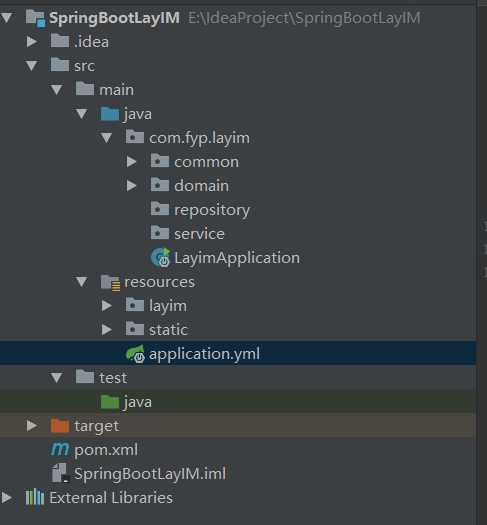Collapse the src folder arrow
Viewport: 487px width, 525px height.
[x=31, y=66]
